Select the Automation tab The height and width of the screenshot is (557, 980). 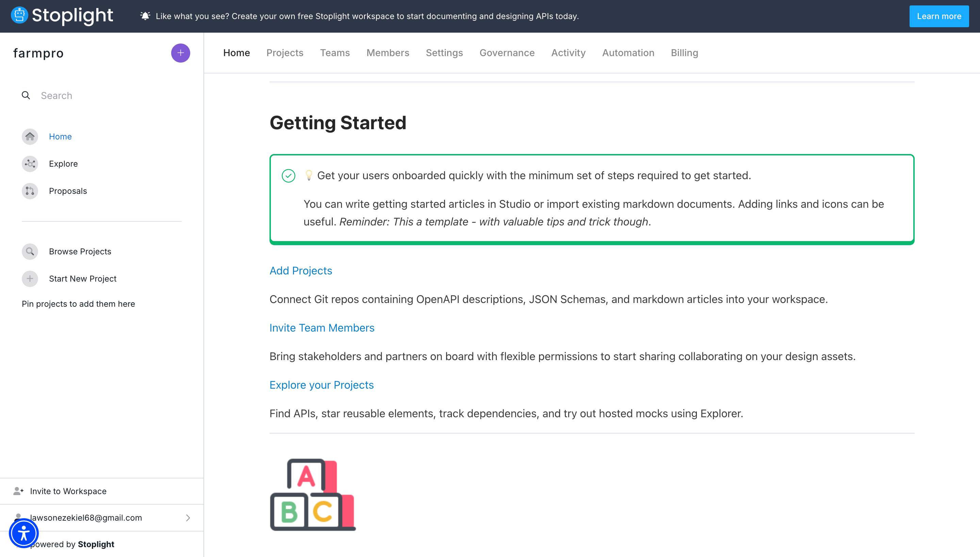[628, 53]
